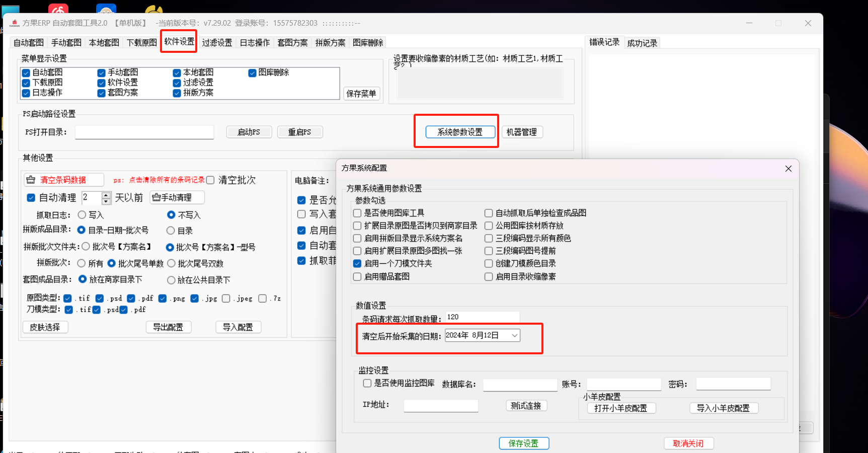The width and height of the screenshot is (868, 453).
Task: Go to the 图库删除 tab
Action: [x=368, y=43]
